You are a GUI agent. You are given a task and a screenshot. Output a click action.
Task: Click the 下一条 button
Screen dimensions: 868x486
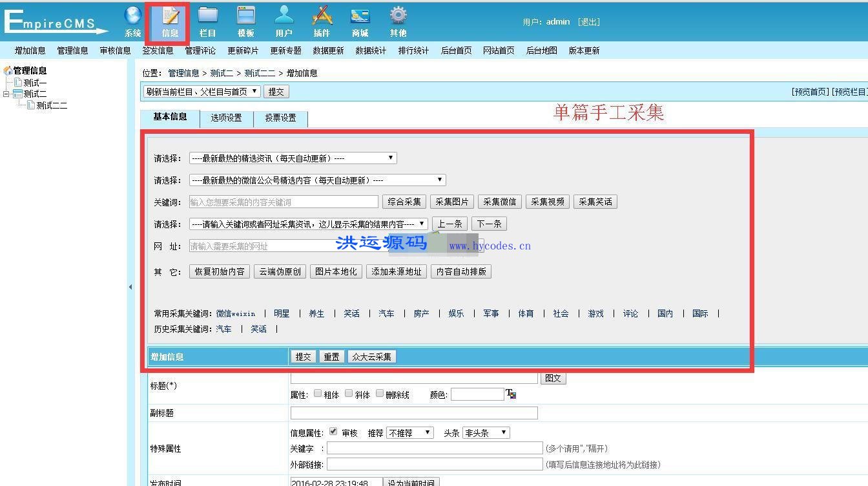coord(489,224)
